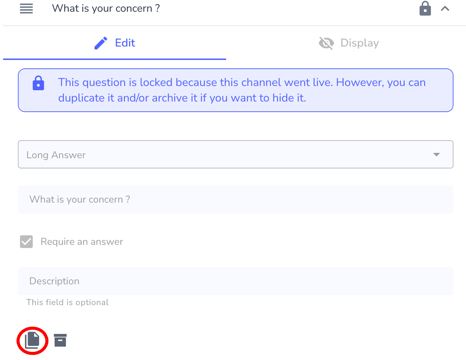Click the pencil icon on the Edit tab

point(101,43)
